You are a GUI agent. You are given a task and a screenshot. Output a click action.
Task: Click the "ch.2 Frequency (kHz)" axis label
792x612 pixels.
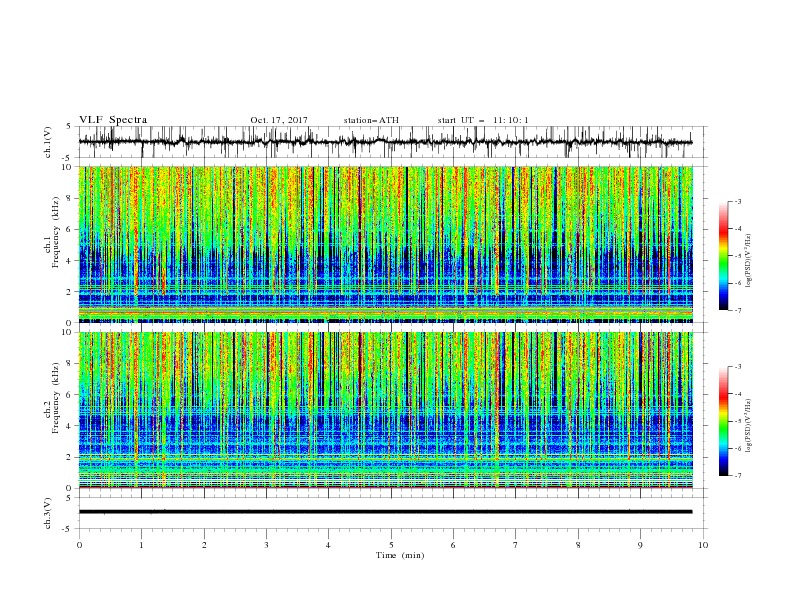click(52, 398)
